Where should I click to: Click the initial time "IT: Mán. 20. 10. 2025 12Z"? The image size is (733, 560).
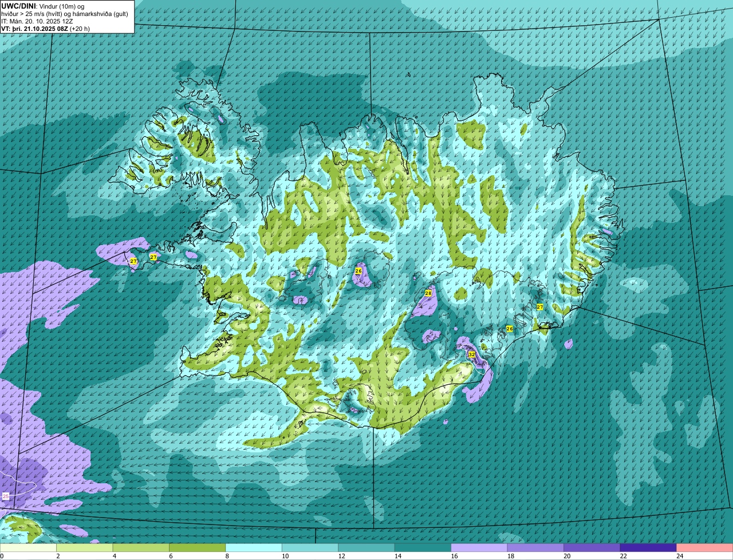tap(37, 21)
